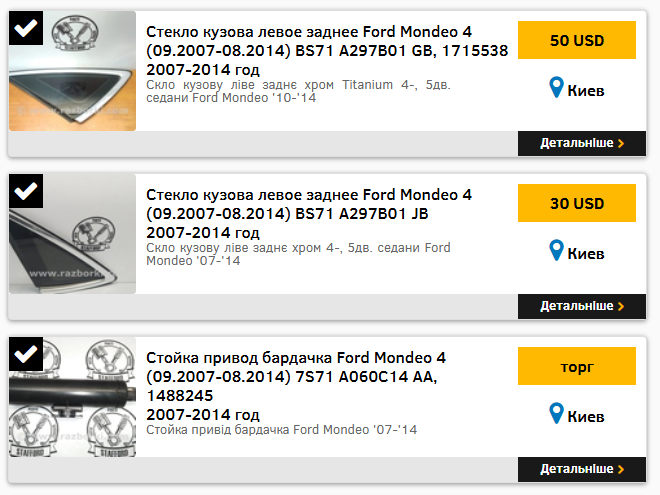Click the location pin in the third listing
Image resolution: width=660 pixels, height=495 pixels.
[x=556, y=413]
